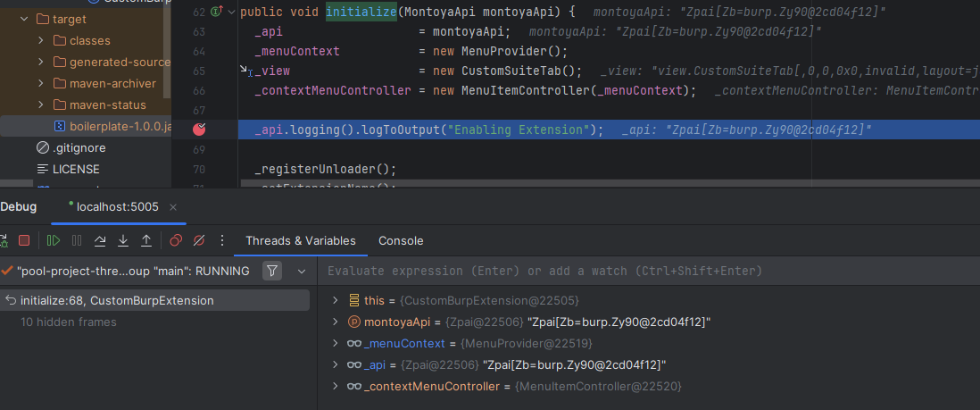Viewport: 980px width, 410px height.
Task: Expand the maven-status folder
Action: click(x=41, y=105)
